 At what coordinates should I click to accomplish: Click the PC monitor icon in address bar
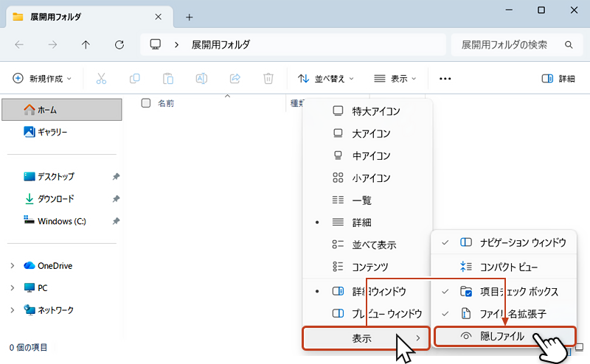156,44
